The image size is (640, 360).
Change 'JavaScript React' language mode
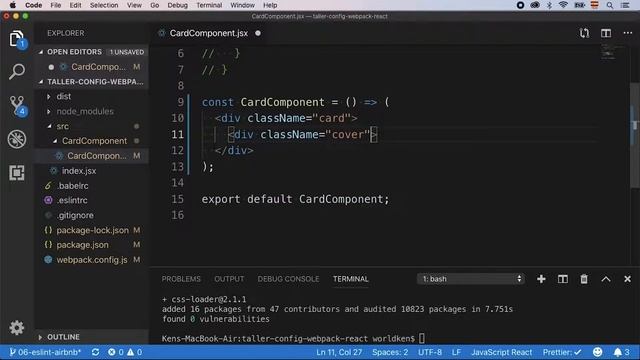[502, 352]
